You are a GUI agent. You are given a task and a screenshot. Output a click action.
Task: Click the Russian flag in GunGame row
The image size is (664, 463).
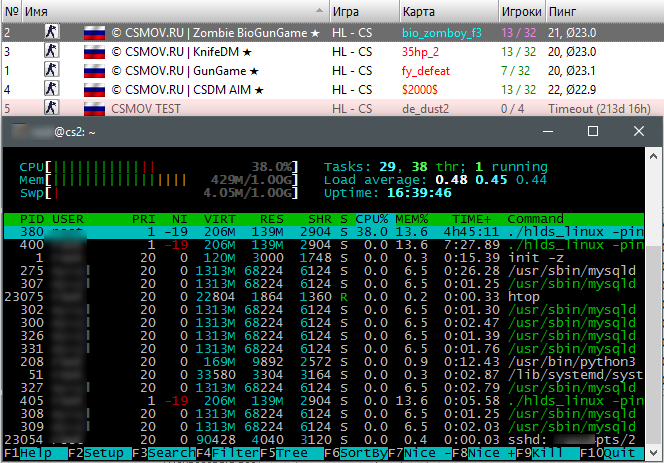coord(94,71)
